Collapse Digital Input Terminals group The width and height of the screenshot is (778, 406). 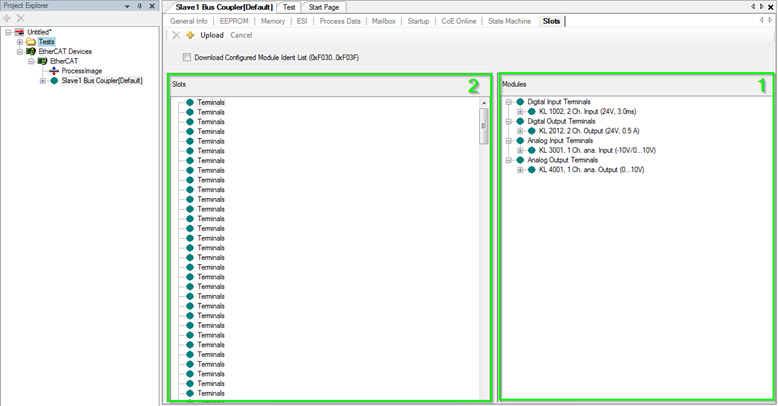(509, 102)
